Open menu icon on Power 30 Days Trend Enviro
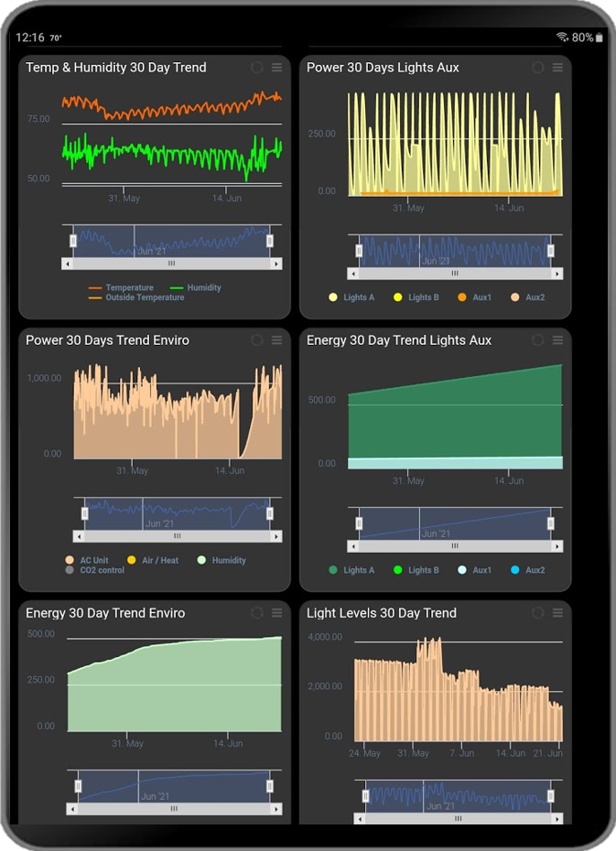616x851 pixels. pyautogui.click(x=276, y=340)
